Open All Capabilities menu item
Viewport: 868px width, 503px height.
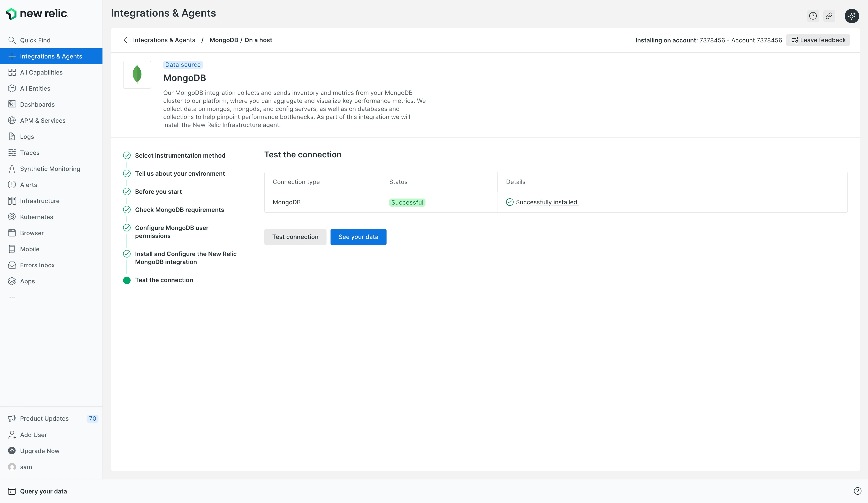point(51,72)
